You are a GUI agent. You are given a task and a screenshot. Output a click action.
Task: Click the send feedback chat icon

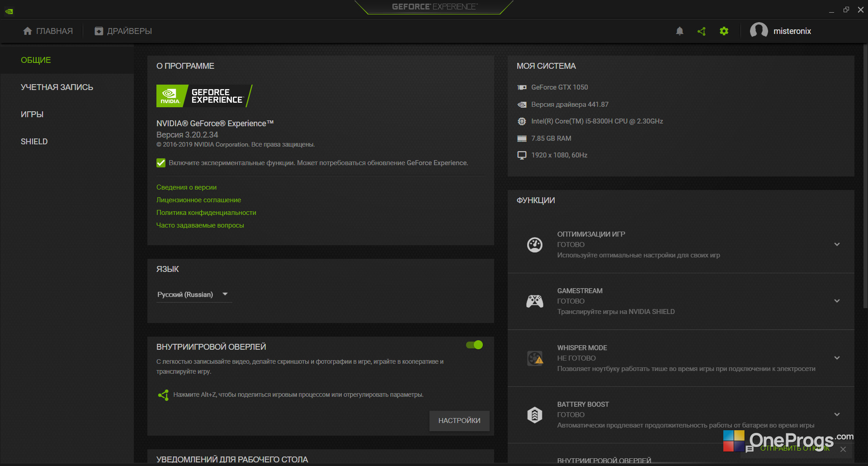click(x=750, y=449)
